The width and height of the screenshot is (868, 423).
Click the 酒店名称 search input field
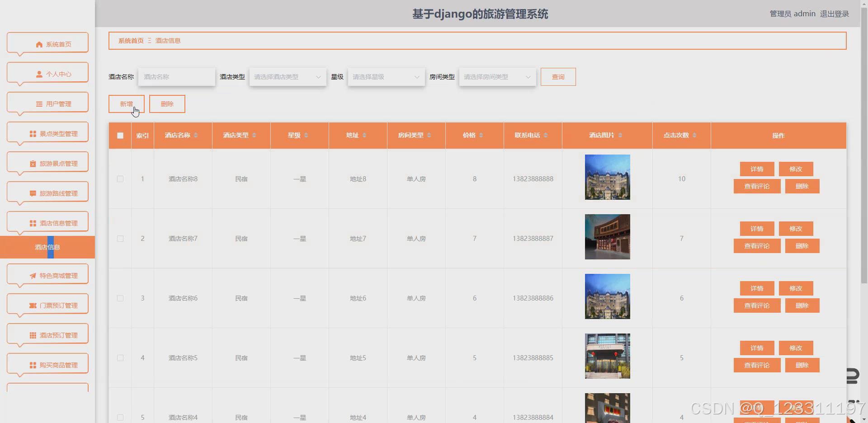[177, 77]
